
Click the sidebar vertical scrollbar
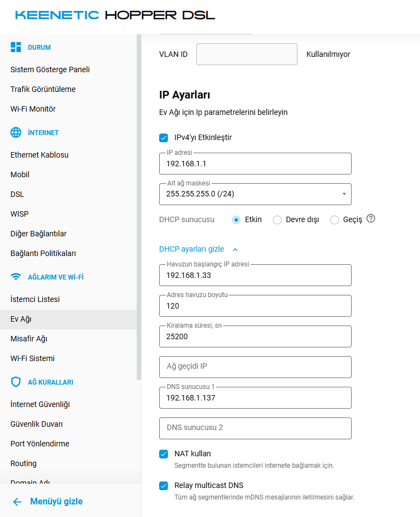pos(139,207)
